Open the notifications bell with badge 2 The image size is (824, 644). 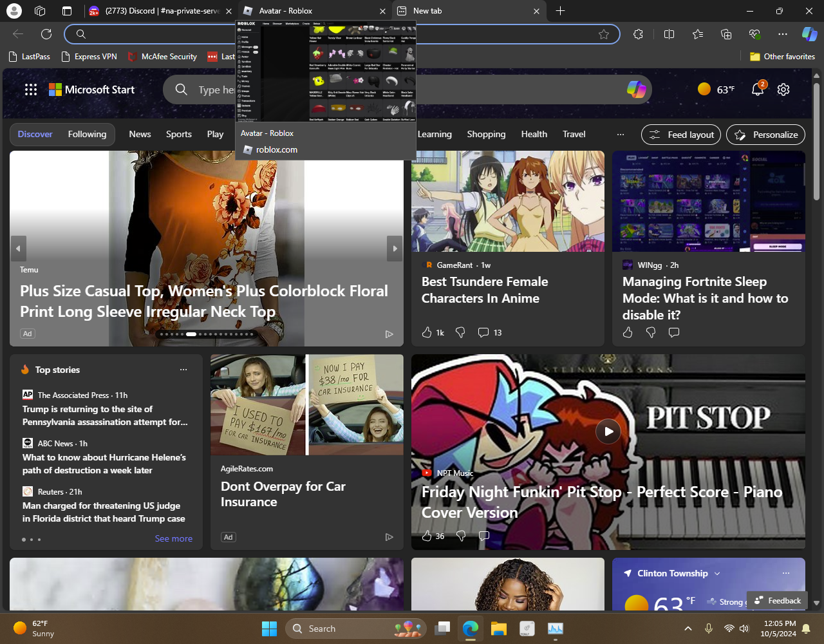(758, 89)
